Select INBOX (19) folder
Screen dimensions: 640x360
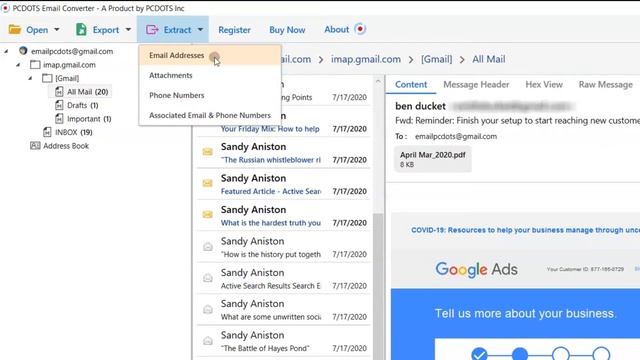pyautogui.click(x=73, y=132)
